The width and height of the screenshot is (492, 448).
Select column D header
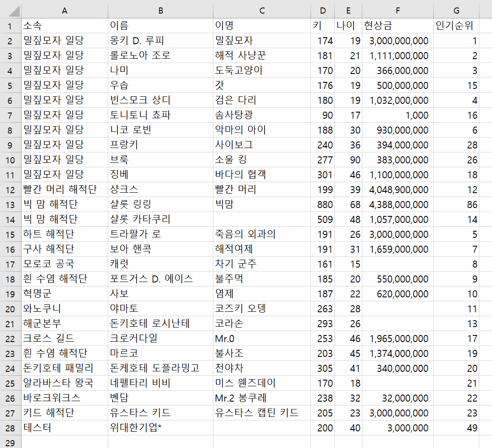[322, 11]
